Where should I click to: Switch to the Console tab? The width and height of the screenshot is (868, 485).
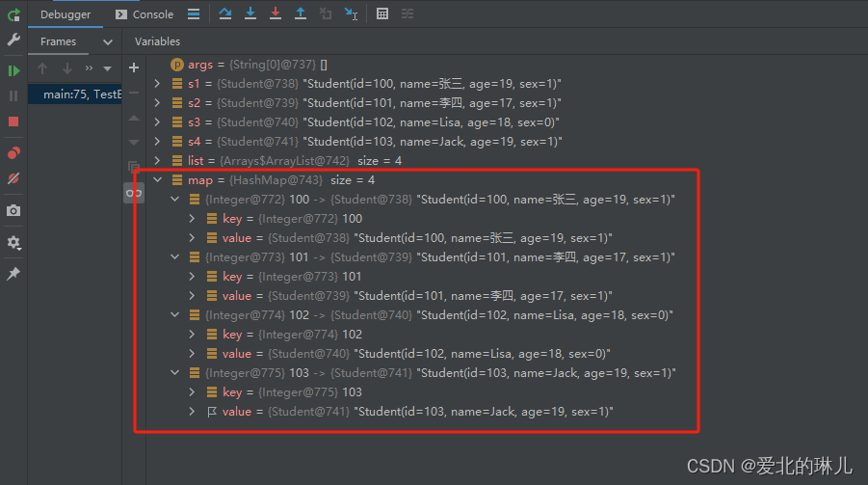145,14
